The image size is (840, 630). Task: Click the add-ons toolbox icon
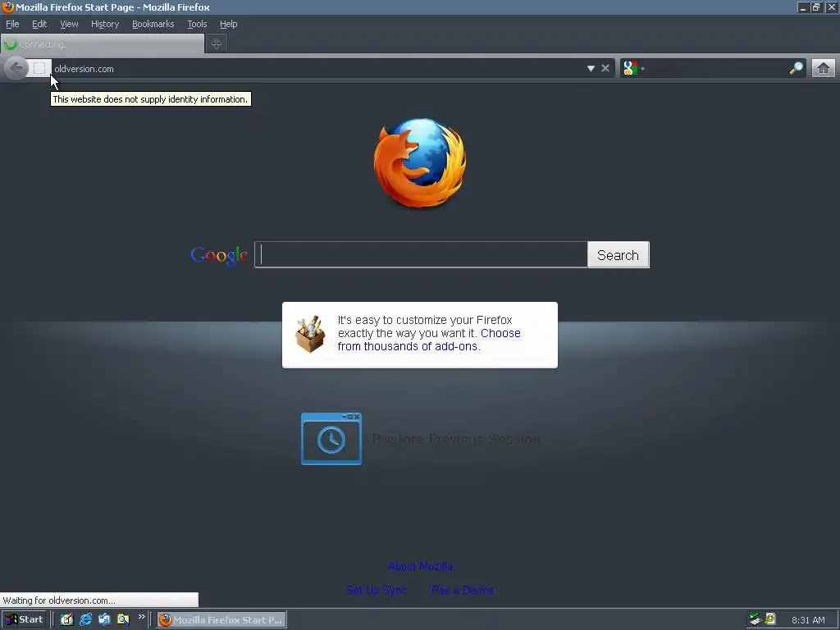[x=310, y=334]
